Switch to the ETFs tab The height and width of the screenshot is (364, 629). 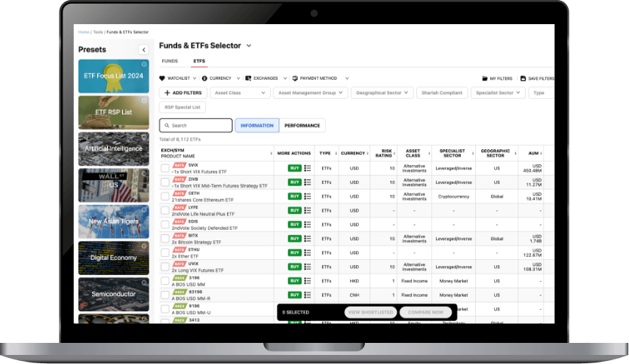(x=199, y=61)
